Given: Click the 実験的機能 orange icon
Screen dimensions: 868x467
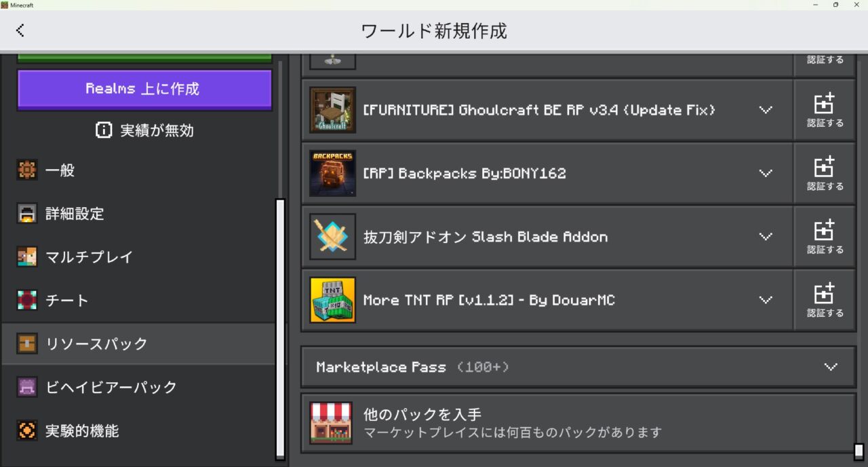Looking at the screenshot, I should pos(27,430).
